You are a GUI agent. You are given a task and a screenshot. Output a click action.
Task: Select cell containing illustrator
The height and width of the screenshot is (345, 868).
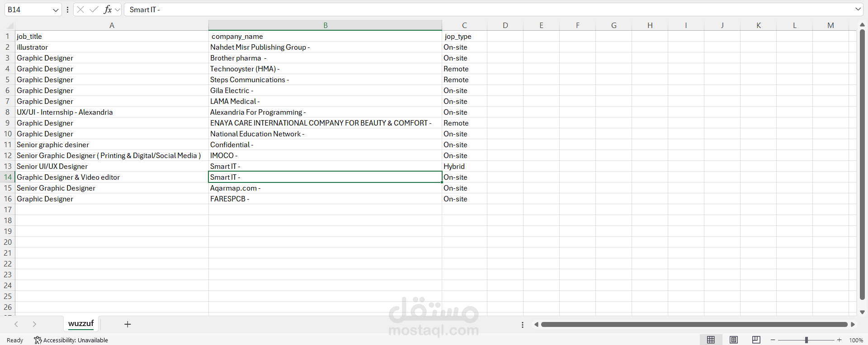point(112,47)
